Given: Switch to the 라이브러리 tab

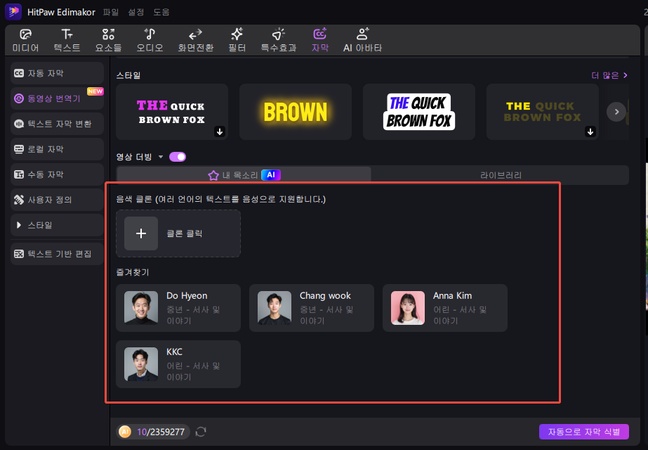Looking at the screenshot, I should [500, 175].
